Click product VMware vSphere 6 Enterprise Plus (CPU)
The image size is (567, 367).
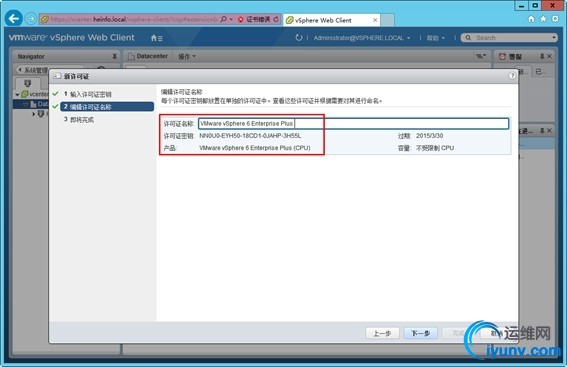pos(255,148)
